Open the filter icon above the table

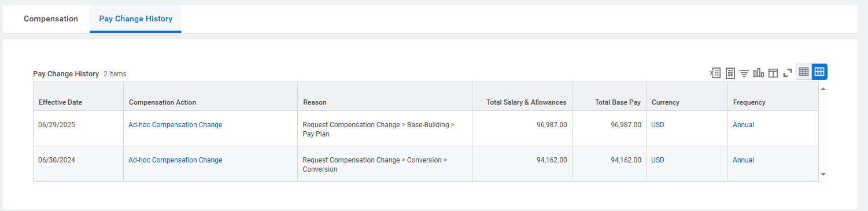coord(744,73)
